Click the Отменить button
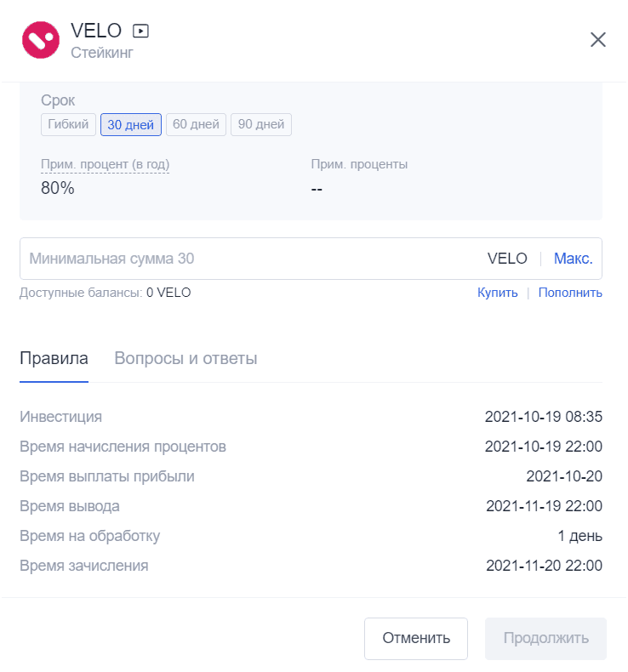The width and height of the screenshot is (628, 672). [x=416, y=638]
